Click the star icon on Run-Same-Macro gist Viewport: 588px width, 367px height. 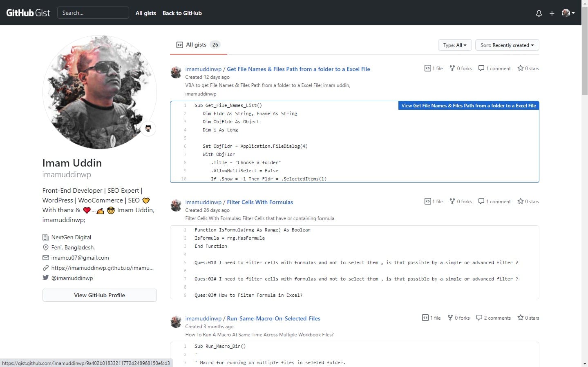[520, 318]
